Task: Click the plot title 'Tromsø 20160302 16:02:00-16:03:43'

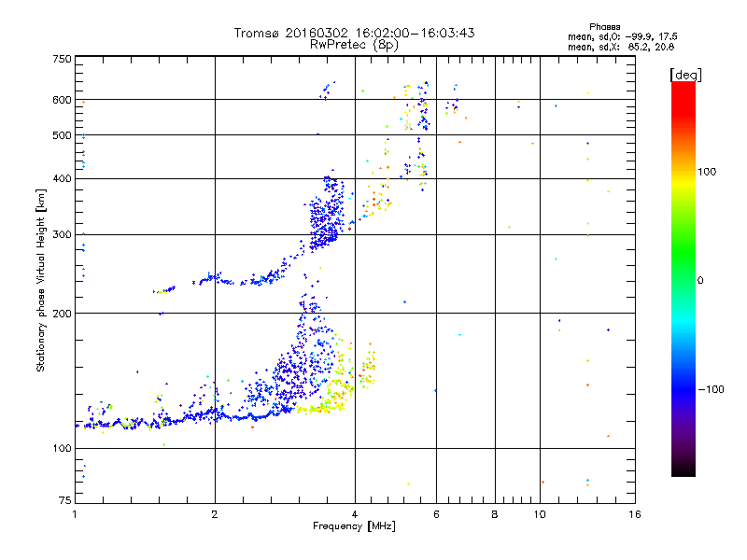Action: tap(354, 33)
